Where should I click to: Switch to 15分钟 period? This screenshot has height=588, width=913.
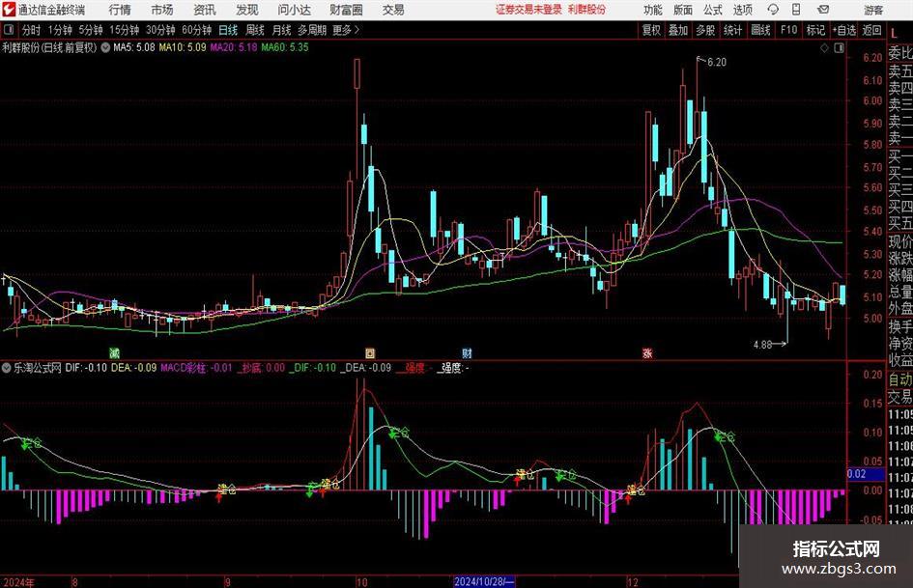tap(124, 30)
